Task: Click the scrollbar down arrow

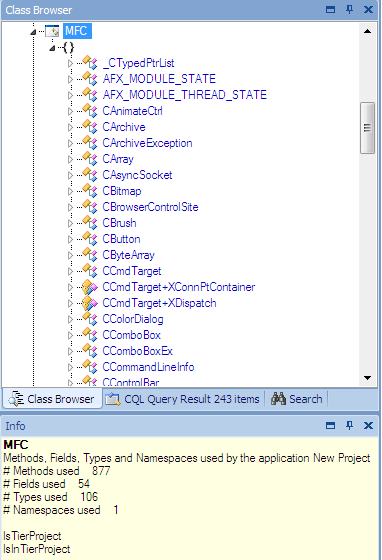Action: (x=367, y=378)
